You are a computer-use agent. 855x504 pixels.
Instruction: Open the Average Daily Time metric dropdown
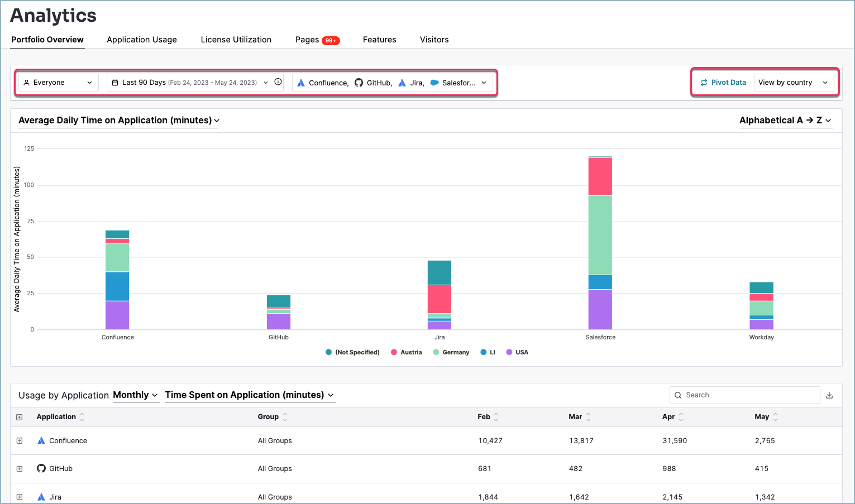[119, 121]
